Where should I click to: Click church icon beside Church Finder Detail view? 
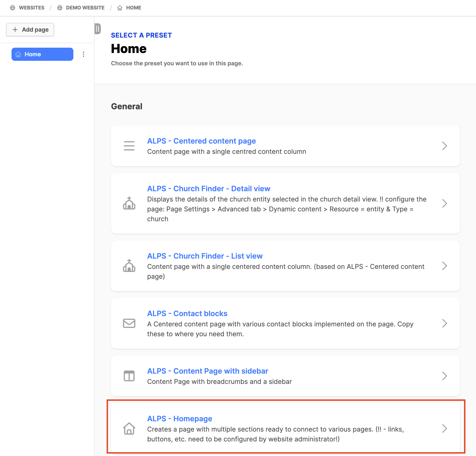click(x=129, y=203)
